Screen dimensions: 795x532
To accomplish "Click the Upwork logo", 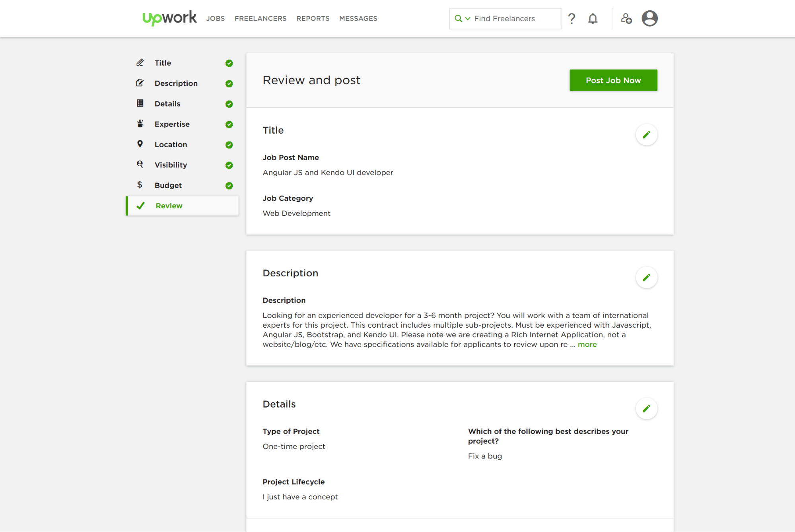I will tap(169, 18).
